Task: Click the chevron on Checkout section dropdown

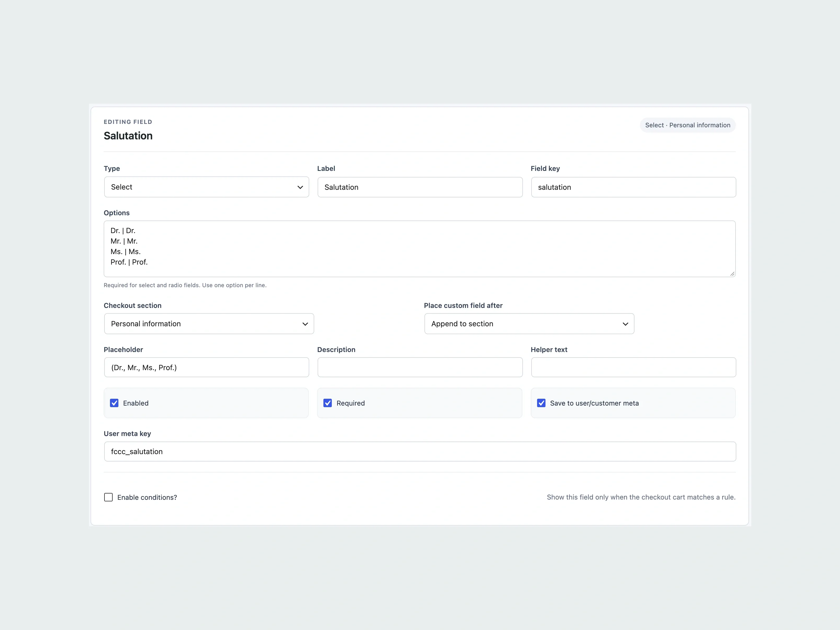Action: coord(305,324)
